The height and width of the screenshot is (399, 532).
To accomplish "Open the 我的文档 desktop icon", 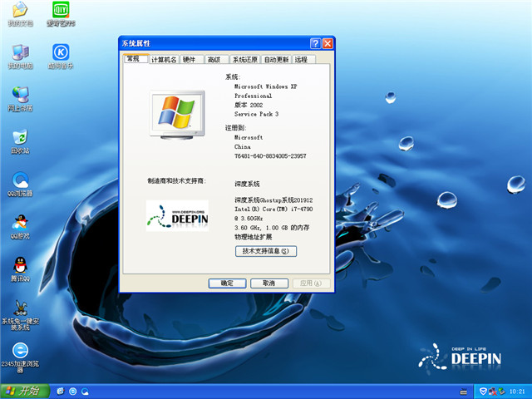I will click(x=20, y=13).
